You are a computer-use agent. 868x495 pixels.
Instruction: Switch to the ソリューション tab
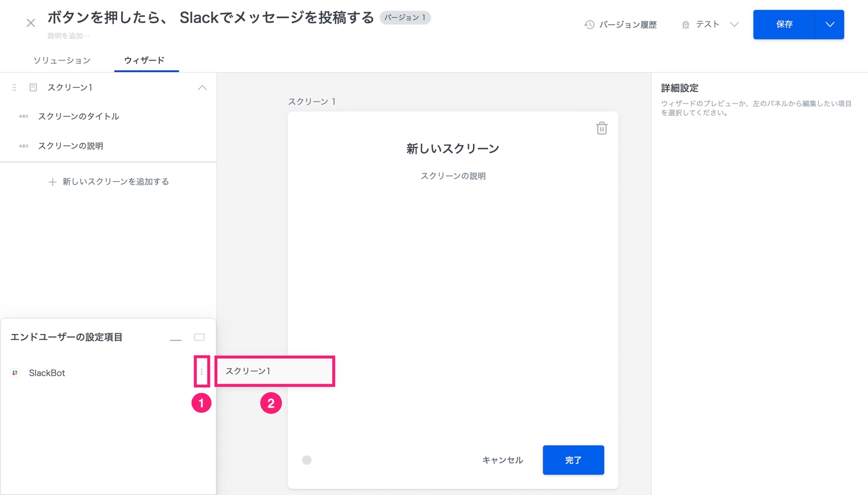click(62, 60)
